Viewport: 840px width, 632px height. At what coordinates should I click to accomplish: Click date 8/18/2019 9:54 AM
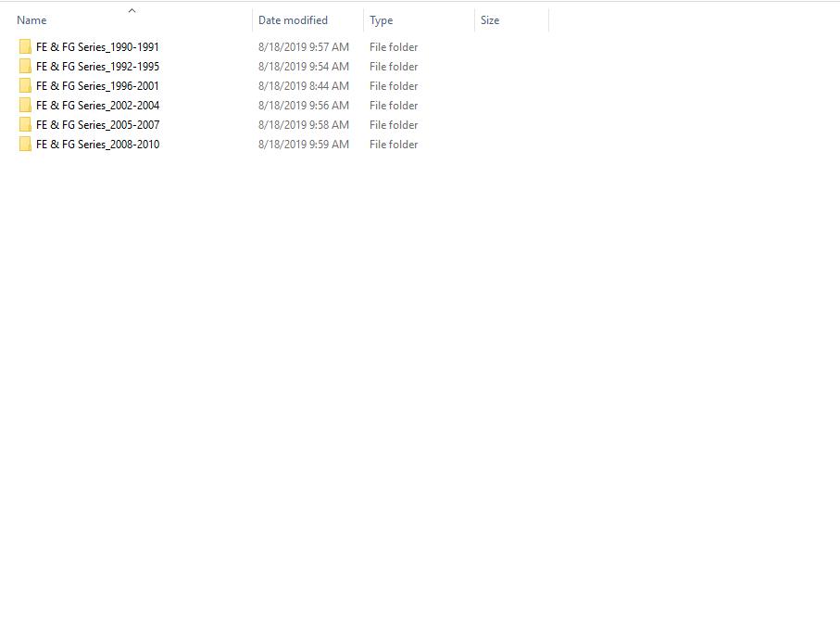pos(304,67)
